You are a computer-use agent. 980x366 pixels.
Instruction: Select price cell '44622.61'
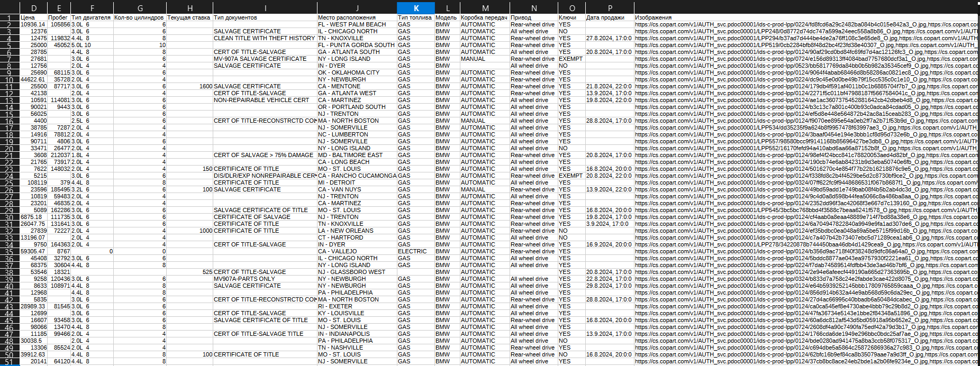point(34,79)
